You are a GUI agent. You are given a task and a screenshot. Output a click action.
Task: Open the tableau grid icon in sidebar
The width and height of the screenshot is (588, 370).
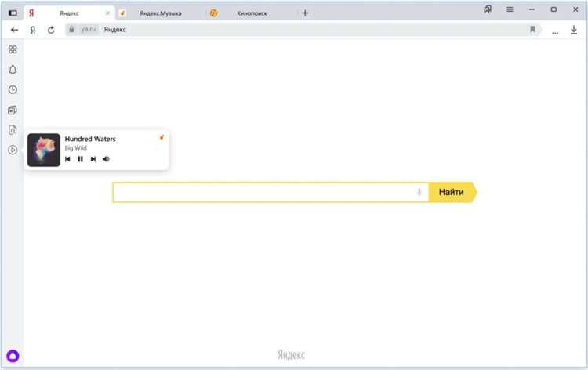(x=13, y=49)
